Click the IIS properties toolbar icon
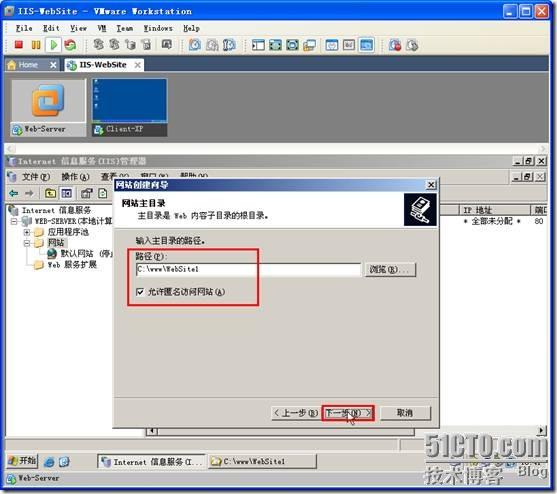 click(x=86, y=193)
